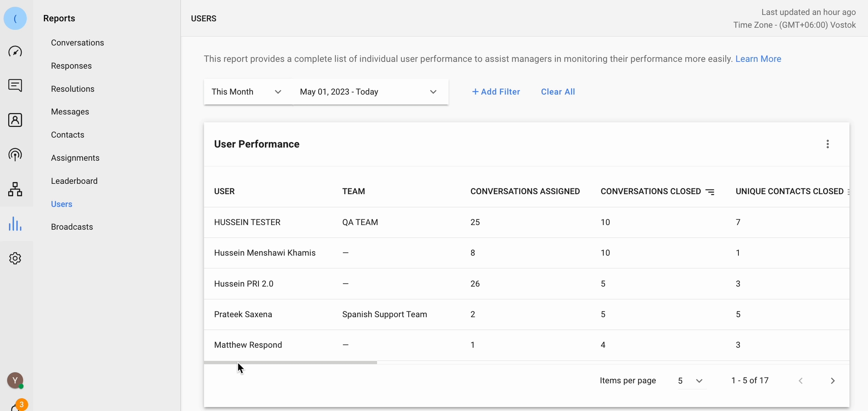The width and height of the screenshot is (868, 411).
Task: Select the Reports bar chart icon
Action: (15, 224)
